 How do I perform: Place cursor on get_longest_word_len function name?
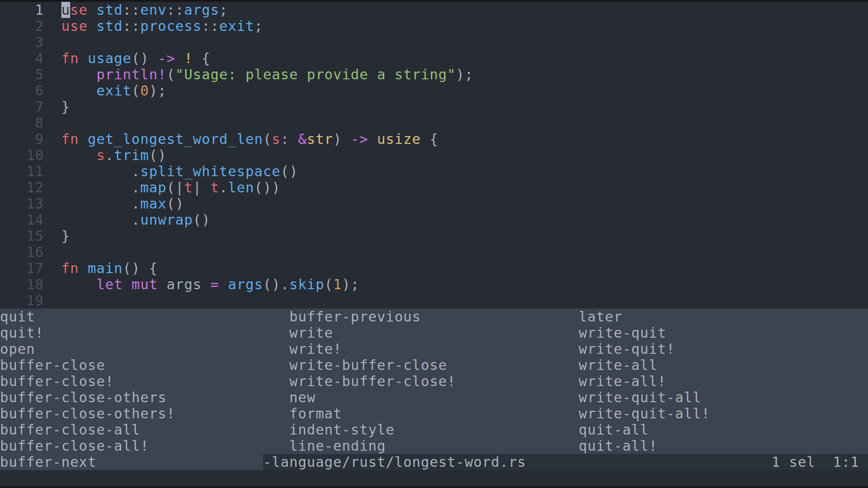point(175,139)
